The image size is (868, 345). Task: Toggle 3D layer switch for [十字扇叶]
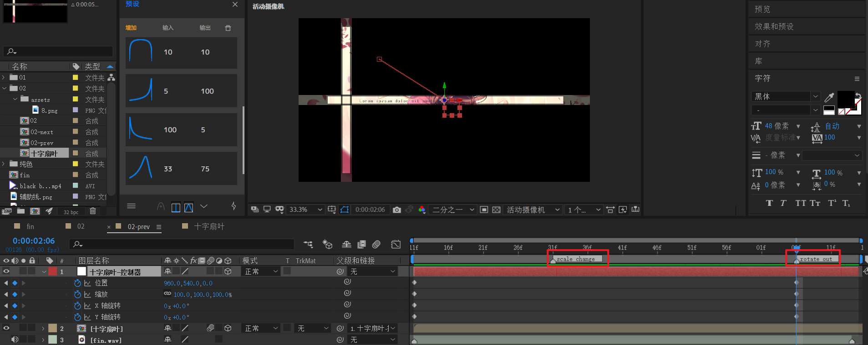[x=228, y=328]
